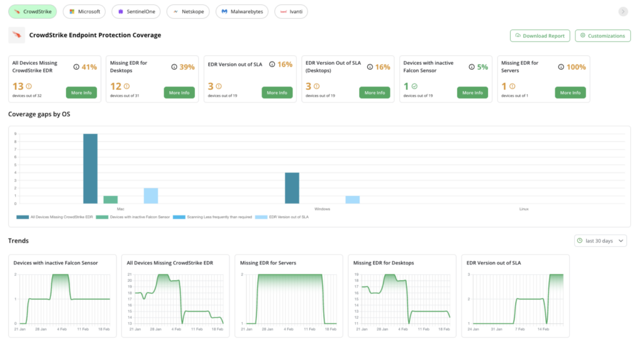Click info icon next to 100% percentage
The width and height of the screenshot is (644, 341).
pos(561,67)
